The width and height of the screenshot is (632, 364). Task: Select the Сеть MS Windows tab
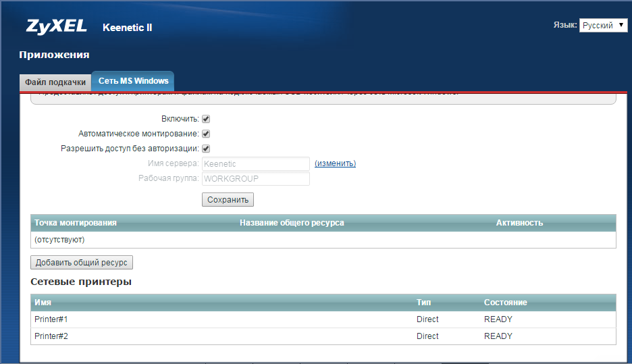133,81
